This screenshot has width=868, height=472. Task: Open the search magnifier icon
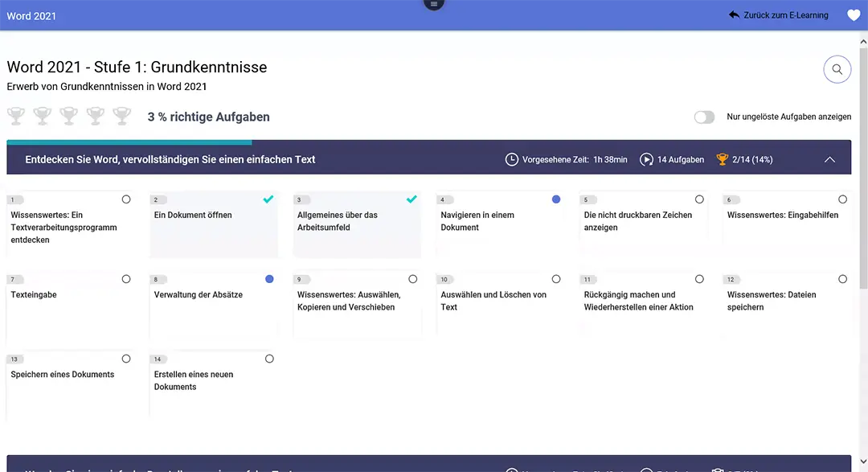[837, 69]
